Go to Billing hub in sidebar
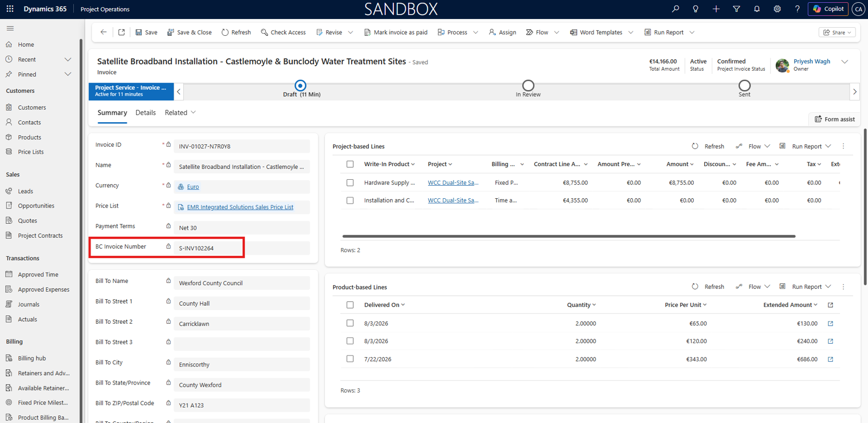 click(x=31, y=358)
